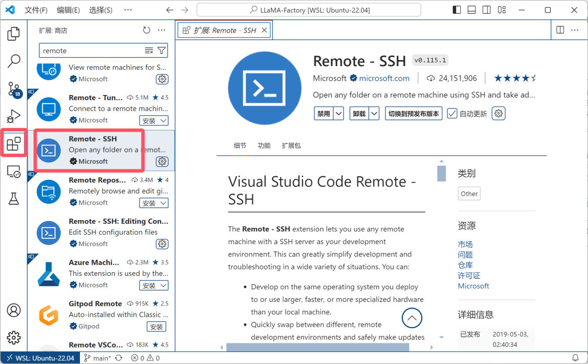588x364 pixels.
Task: Open the 选择(S) menu
Action: pyautogui.click(x=101, y=10)
